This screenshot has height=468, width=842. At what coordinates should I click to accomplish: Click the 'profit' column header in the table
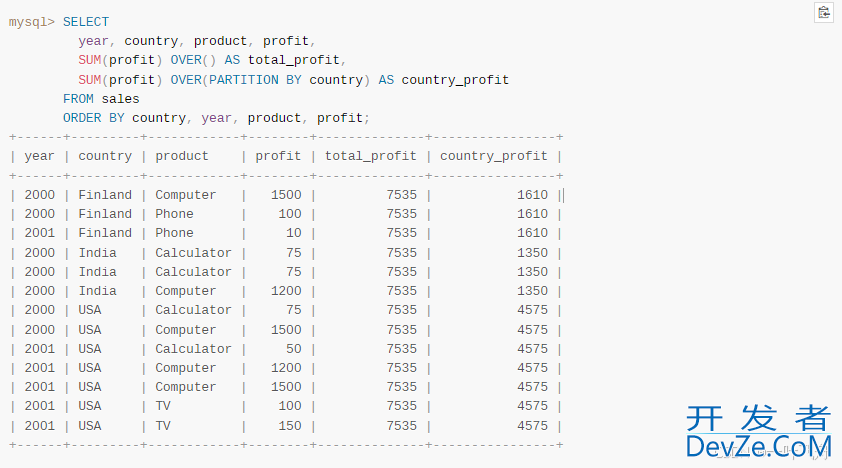(x=278, y=156)
